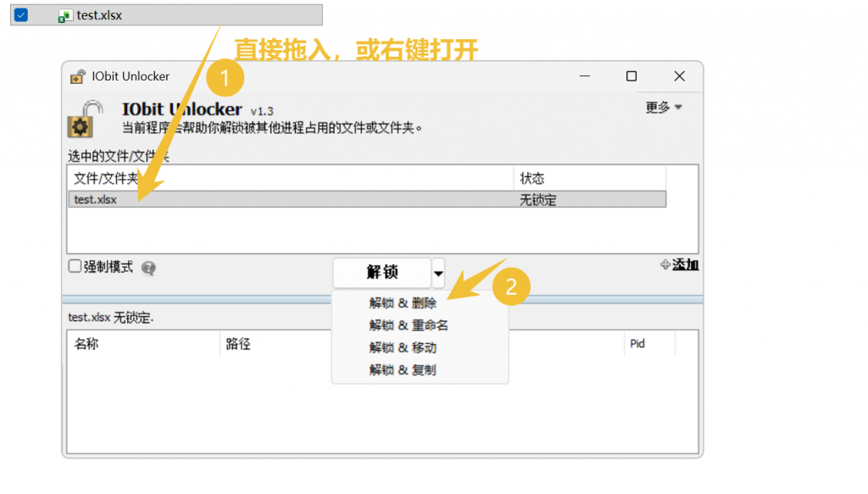Close the IObit Unlocker window
Image resolution: width=868 pixels, height=494 pixels.
(x=679, y=76)
